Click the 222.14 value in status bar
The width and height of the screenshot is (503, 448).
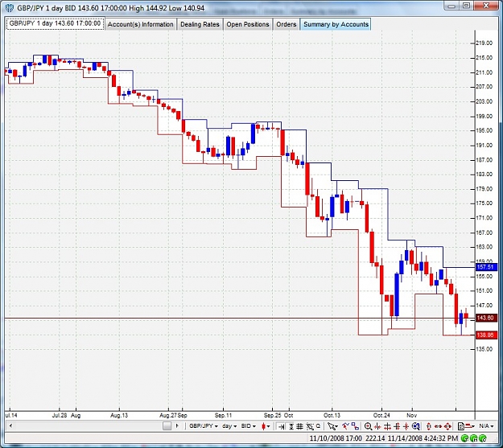click(375, 438)
